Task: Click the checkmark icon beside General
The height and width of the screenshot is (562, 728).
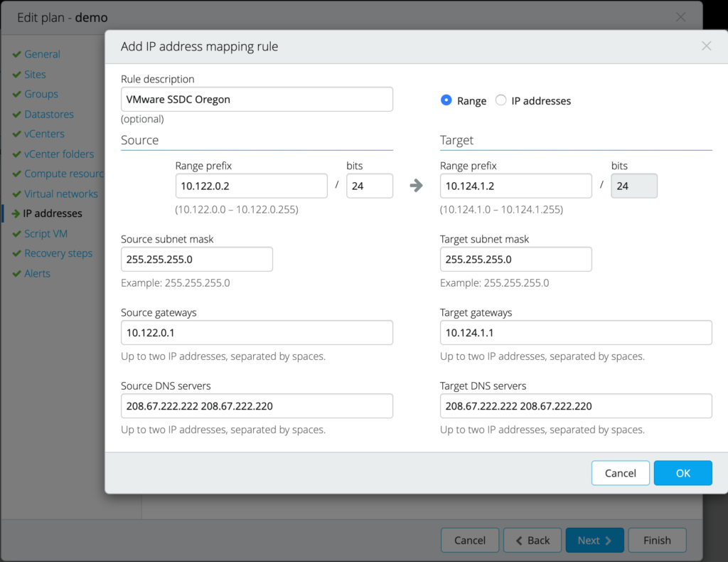Action: pos(17,54)
